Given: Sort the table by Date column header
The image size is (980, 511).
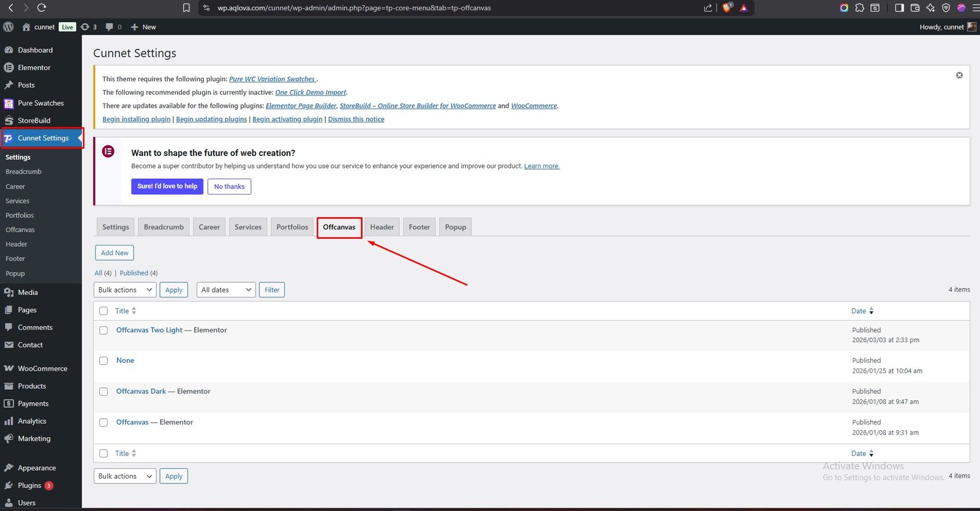Looking at the screenshot, I should (859, 311).
